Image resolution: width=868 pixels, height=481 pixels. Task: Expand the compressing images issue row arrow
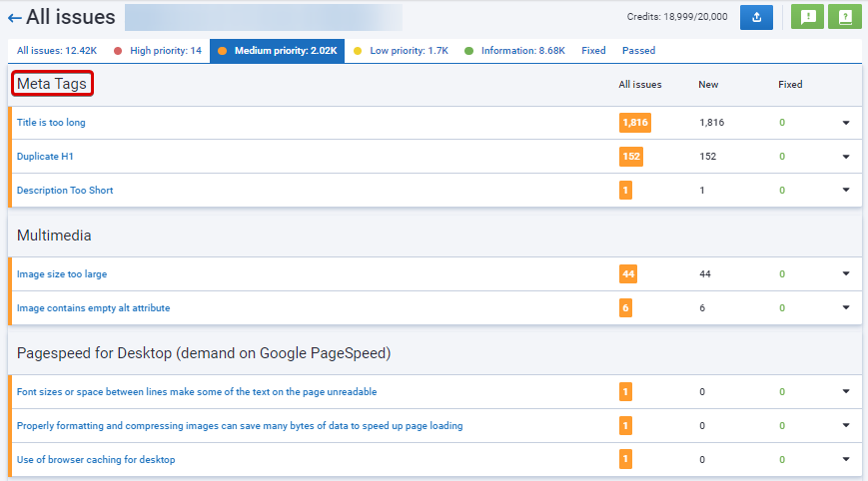click(846, 425)
